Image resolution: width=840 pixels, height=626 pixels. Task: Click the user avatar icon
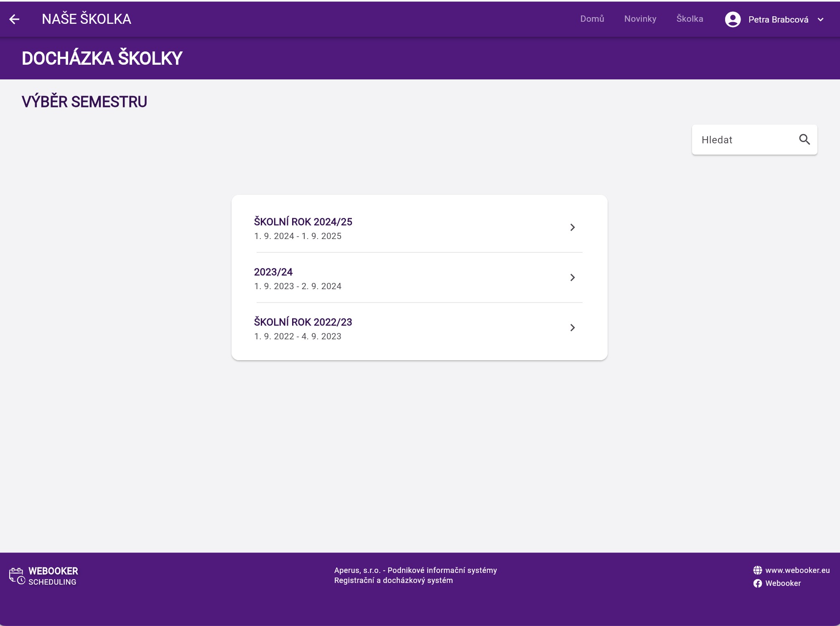(733, 19)
